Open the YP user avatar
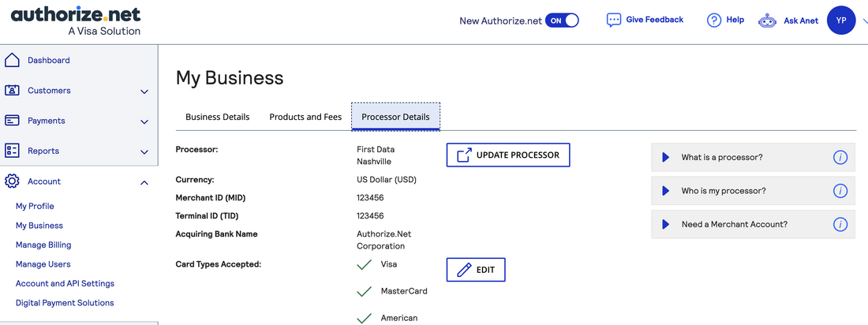This screenshot has height=325, width=868. tap(841, 21)
